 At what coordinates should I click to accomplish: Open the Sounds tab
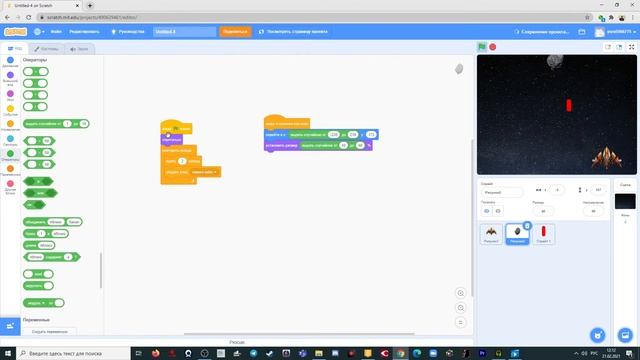[79, 49]
